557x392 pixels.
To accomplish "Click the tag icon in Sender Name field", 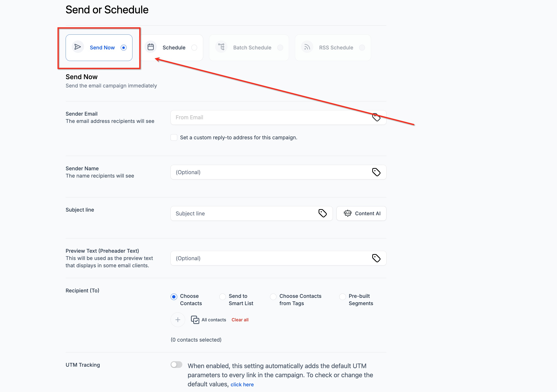I will pyautogui.click(x=376, y=172).
